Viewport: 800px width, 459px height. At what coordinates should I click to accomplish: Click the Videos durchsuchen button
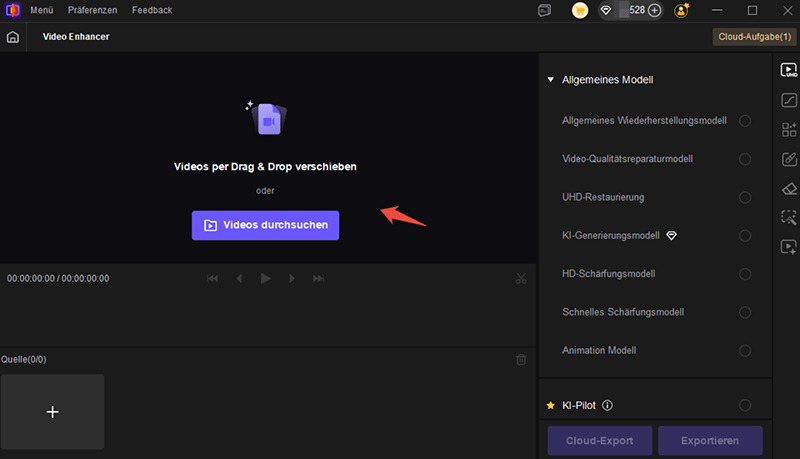click(x=265, y=225)
